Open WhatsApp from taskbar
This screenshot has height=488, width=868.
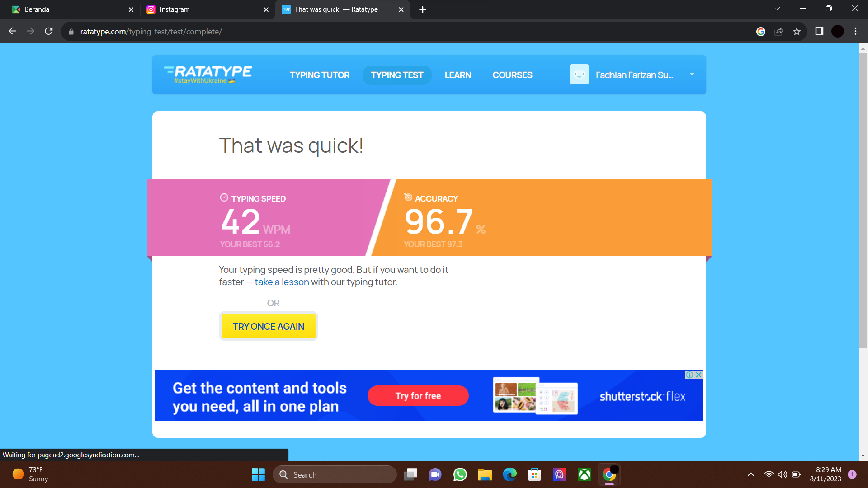tap(460, 474)
